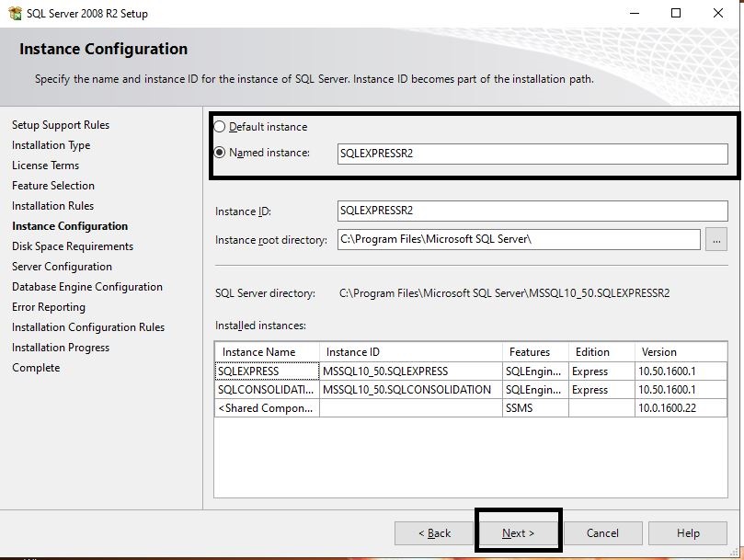
Task: Click Installation Rules step
Action: (x=53, y=206)
